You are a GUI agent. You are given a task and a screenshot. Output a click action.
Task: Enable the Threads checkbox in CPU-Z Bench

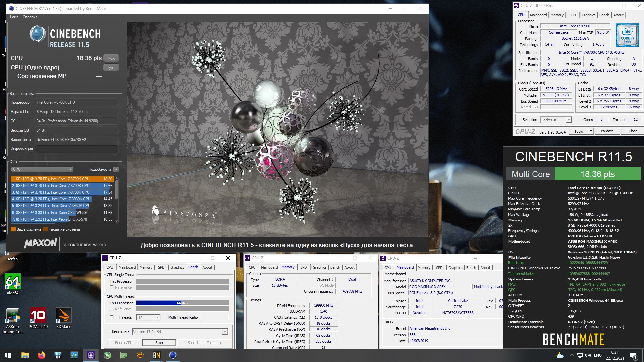[x=112, y=317]
